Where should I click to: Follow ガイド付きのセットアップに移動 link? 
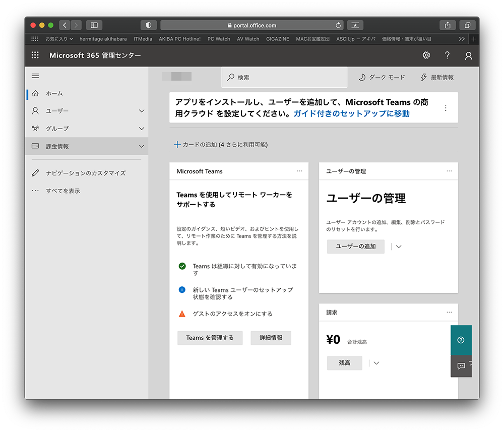tap(351, 113)
